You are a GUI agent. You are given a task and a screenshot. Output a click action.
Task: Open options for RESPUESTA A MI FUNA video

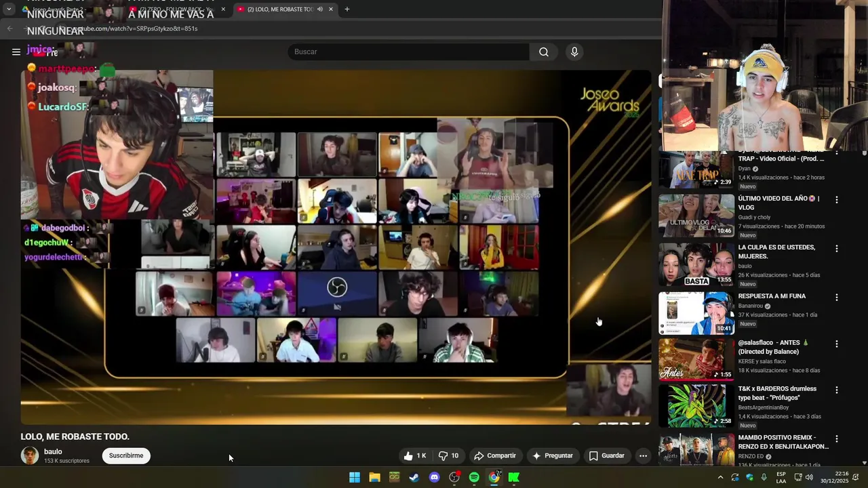[x=837, y=298]
